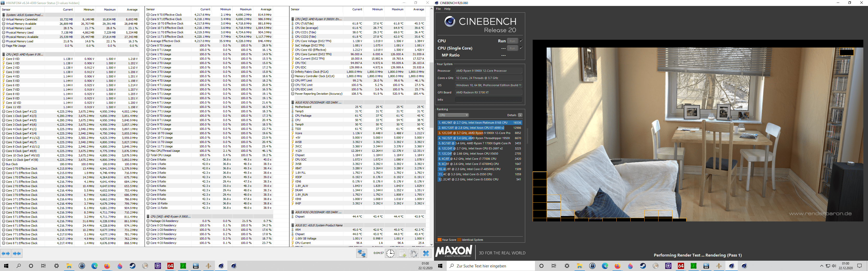Click the Processor field showing AMD Ryzen 9 5900X
Screen dimensions: 868x271
(x=488, y=71)
